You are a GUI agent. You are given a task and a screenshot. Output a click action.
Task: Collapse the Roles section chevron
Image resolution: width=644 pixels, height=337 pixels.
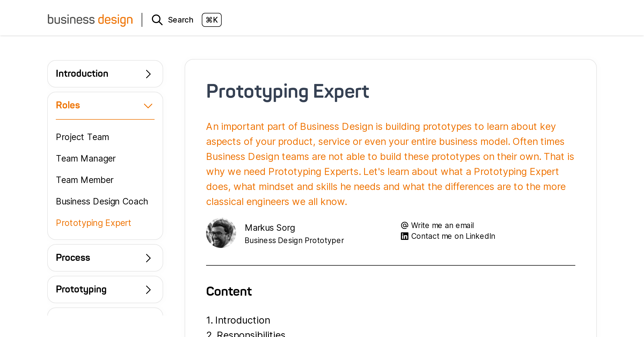148,105
